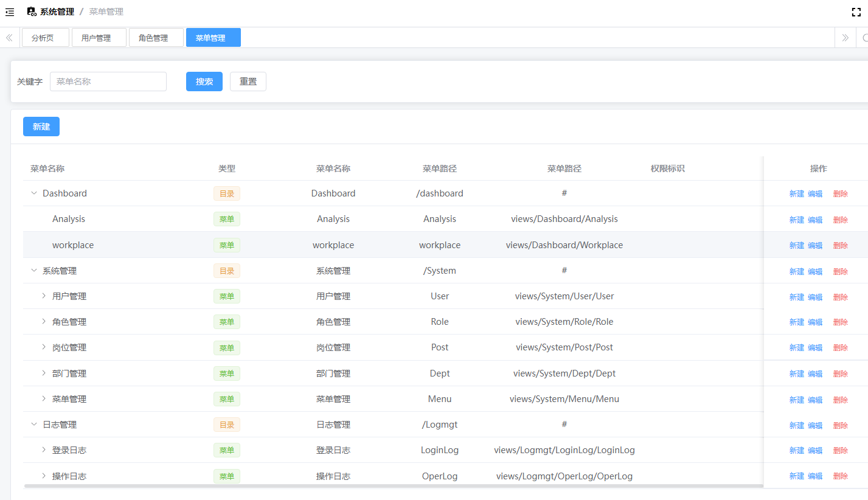
Task: Click 新建 in the 日志管理 row
Action: (797, 425)
